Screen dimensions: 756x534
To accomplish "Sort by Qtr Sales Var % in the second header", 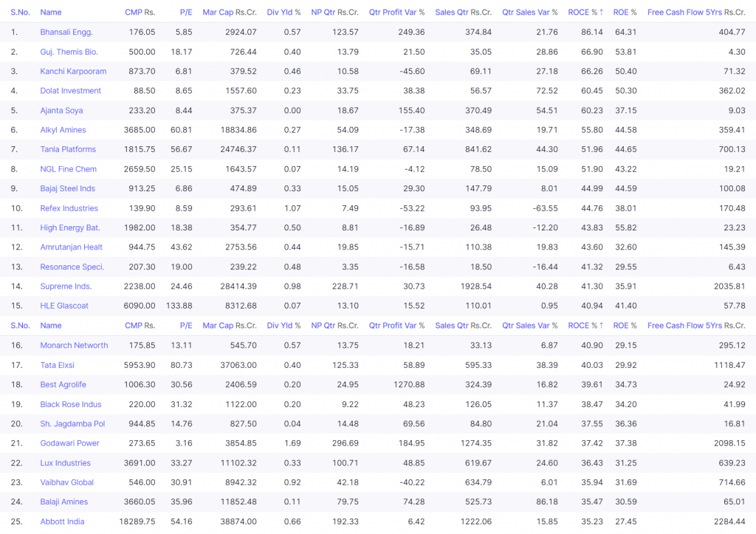I will pyautogui.click(x=530, y=326).
